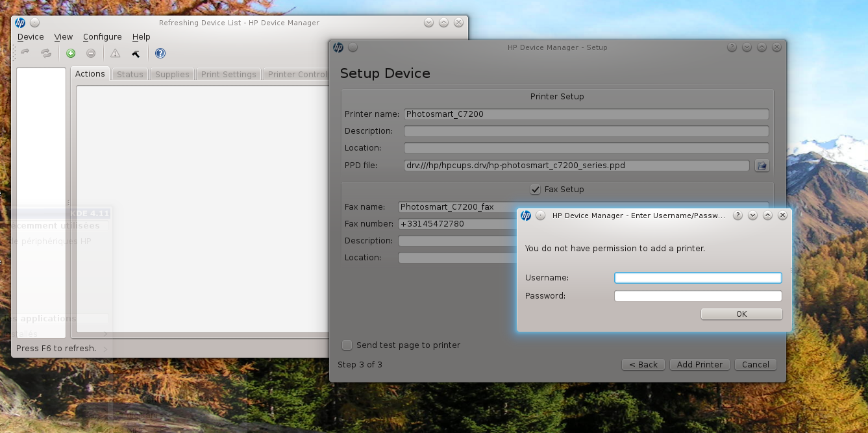
Task: Open the Help menu
Action: pos(142,37)
